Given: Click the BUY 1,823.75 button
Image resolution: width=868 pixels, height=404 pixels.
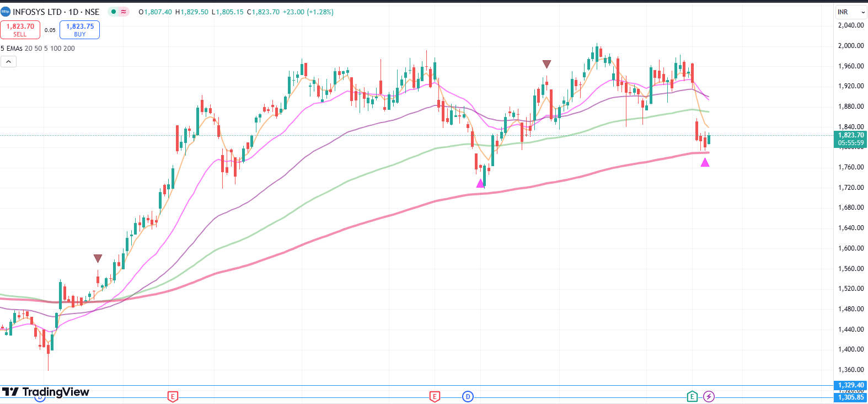Looking at the screenshot, I should pyautogui.click(x=79, y=30).
